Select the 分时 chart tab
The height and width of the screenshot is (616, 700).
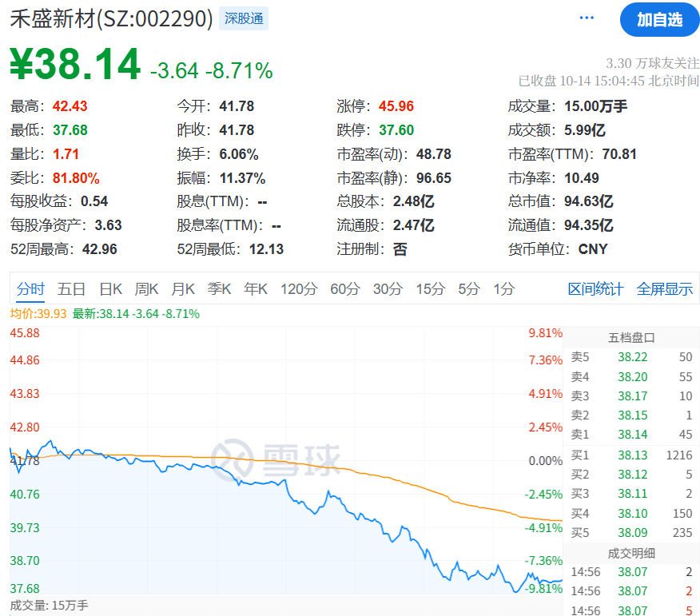[31, 289]
